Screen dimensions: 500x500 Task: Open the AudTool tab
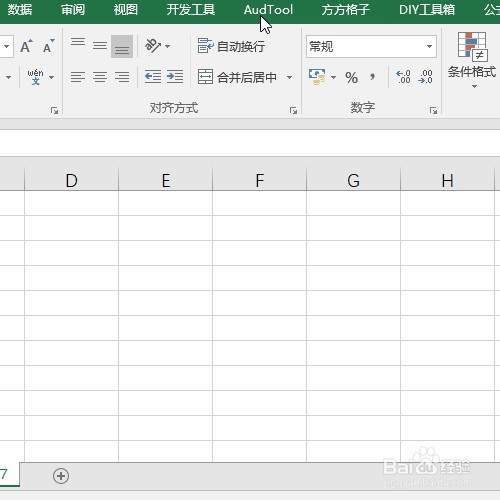[x=268, y=10]
